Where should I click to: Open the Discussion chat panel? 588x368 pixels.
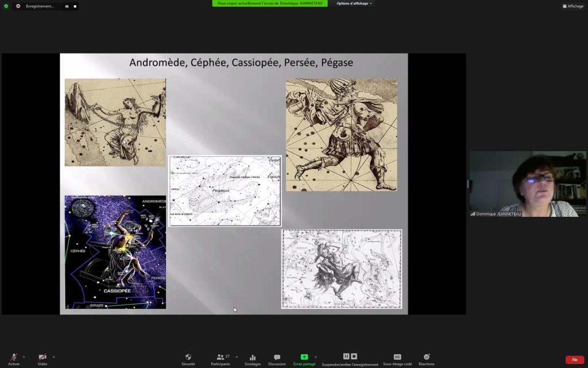pos(277,359)
